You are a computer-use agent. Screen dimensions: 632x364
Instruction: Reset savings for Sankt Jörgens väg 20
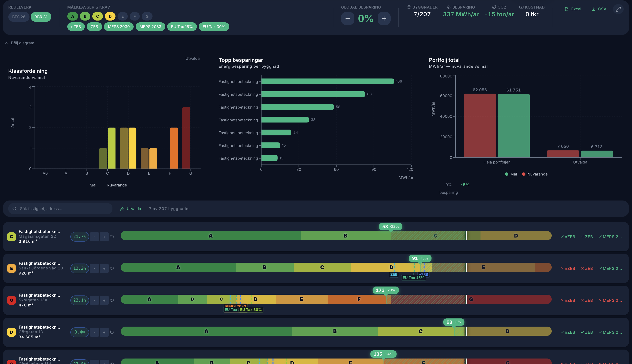coord(112,268)
